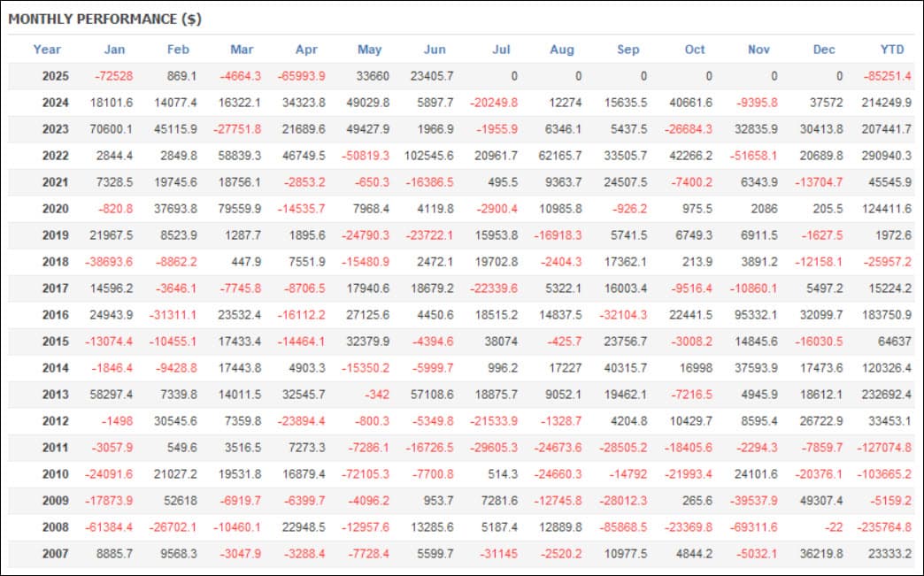Select the 2024 YTD value 214249.9

[887, 103]
